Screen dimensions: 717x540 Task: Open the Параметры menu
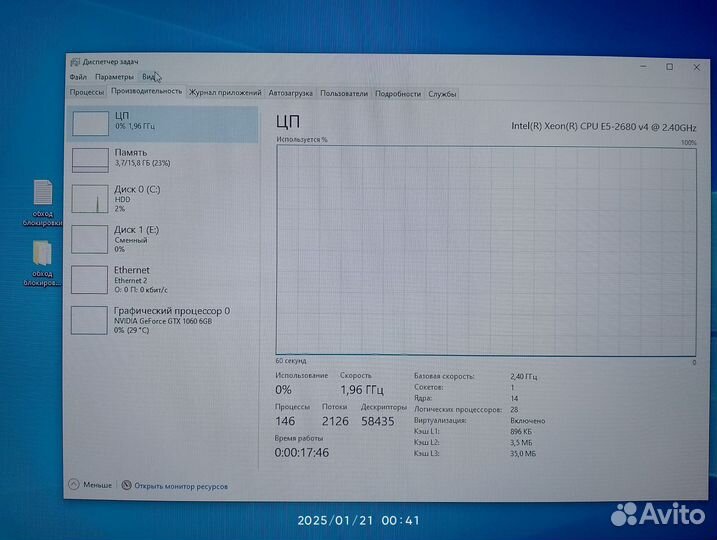114,77
